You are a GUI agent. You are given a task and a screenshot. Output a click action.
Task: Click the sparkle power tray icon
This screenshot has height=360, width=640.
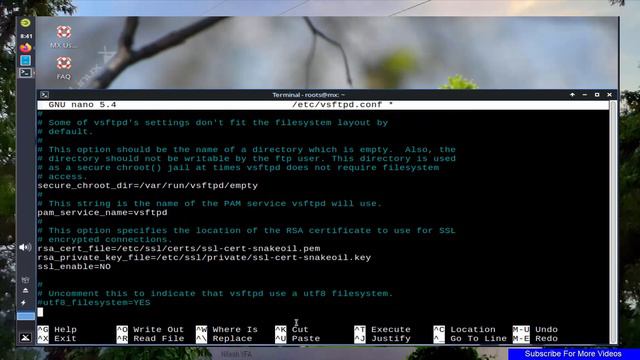tap(24, 302)
